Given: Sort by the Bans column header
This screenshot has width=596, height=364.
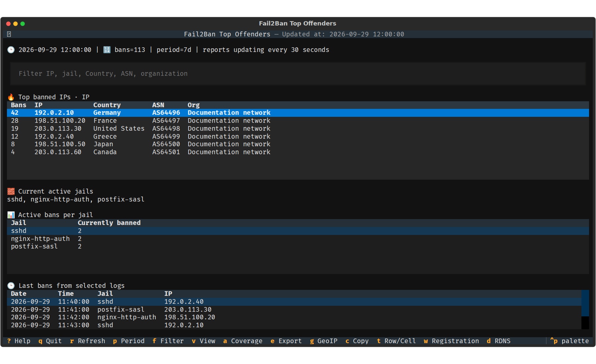Looking at the screenshot, I should pyautogui.click(x=19, y=105).
